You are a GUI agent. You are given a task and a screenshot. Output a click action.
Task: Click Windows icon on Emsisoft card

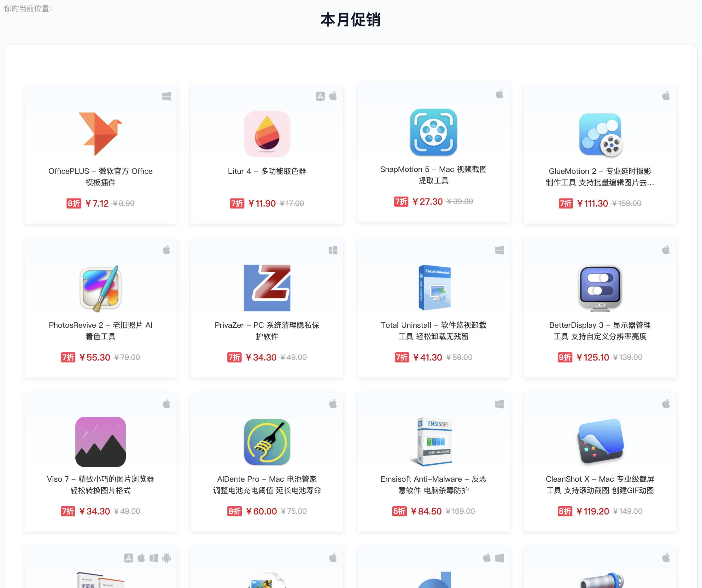[x=500, y=404]
